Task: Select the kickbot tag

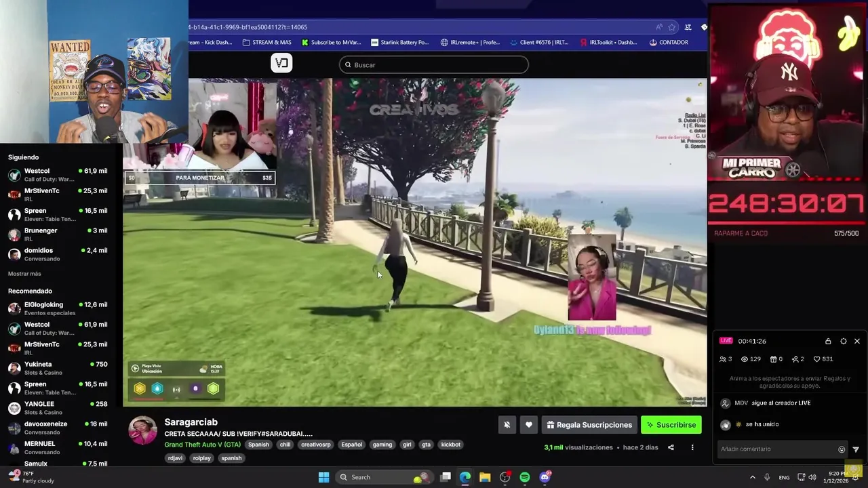Action: point(451,445)
